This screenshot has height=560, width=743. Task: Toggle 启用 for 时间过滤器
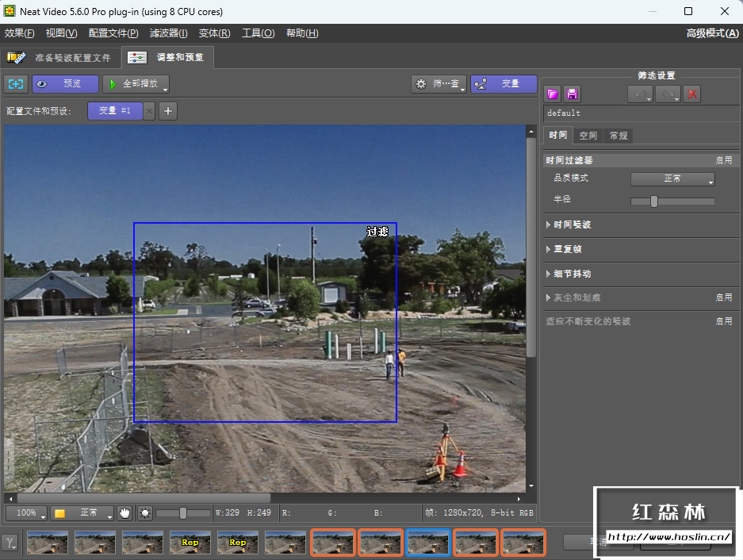(x=723, y=160)
